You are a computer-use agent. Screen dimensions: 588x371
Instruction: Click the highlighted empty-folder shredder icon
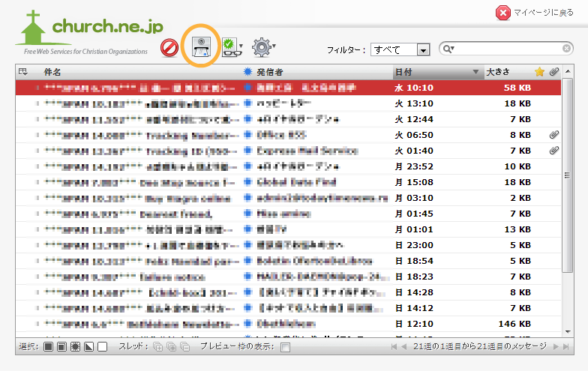coord(202,49)
